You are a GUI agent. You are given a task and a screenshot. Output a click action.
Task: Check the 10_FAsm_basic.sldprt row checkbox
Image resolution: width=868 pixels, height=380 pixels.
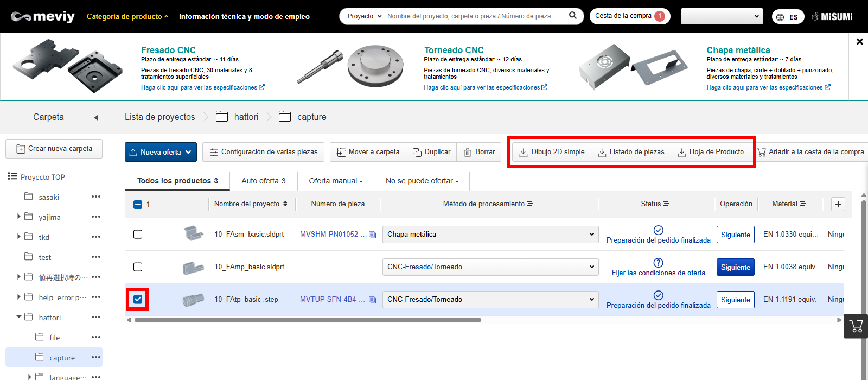pos(138,235)
